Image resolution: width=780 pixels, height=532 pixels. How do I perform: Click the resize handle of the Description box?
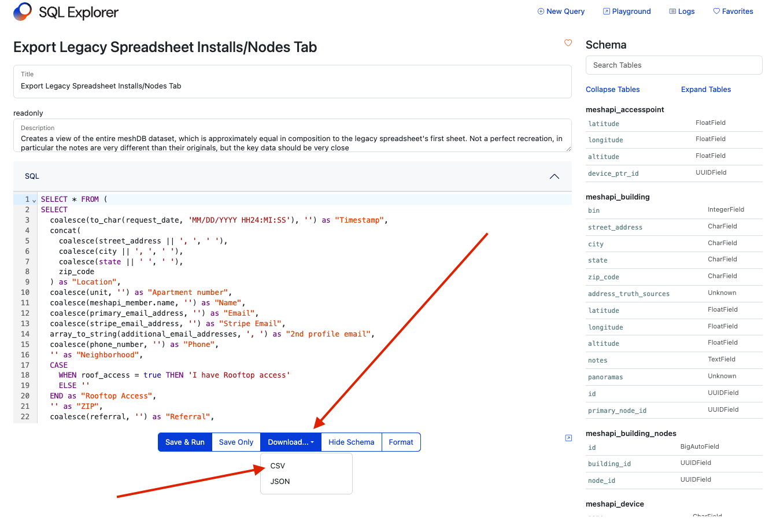568,149
